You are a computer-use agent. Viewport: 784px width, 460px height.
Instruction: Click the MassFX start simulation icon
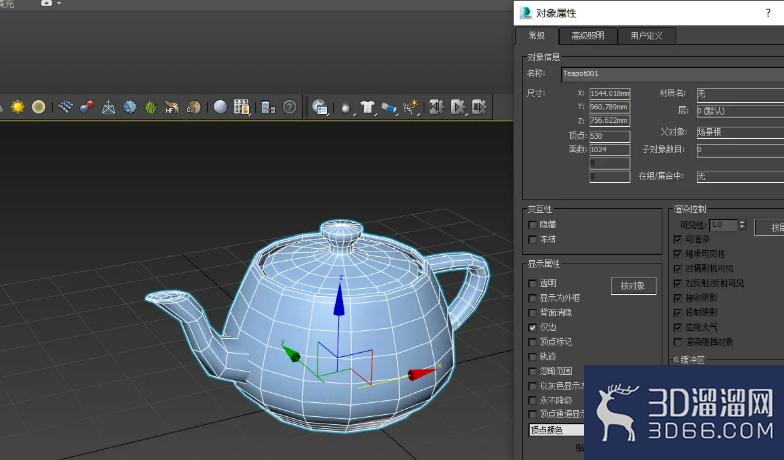click(x=458, y=106)
